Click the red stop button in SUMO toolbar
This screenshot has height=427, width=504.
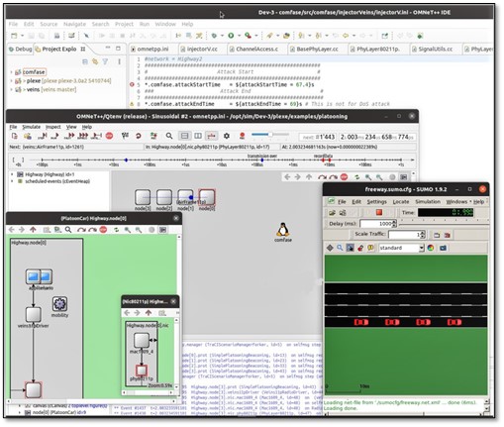coord(379,212)
